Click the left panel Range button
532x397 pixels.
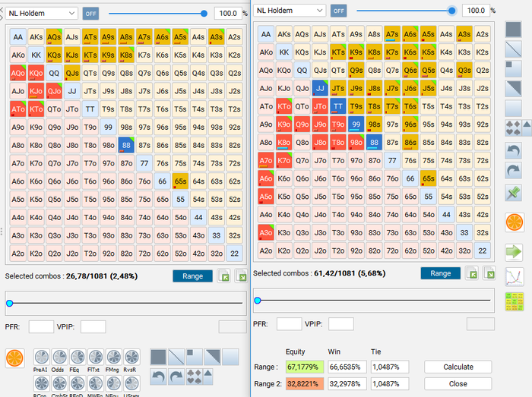click(x=193, y=276)
